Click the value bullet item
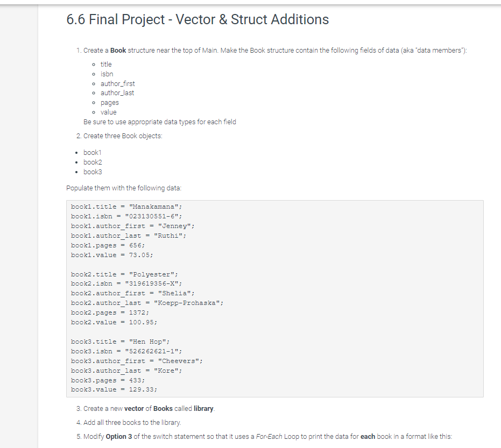This screenshot has height=448, width=501. 109,112
